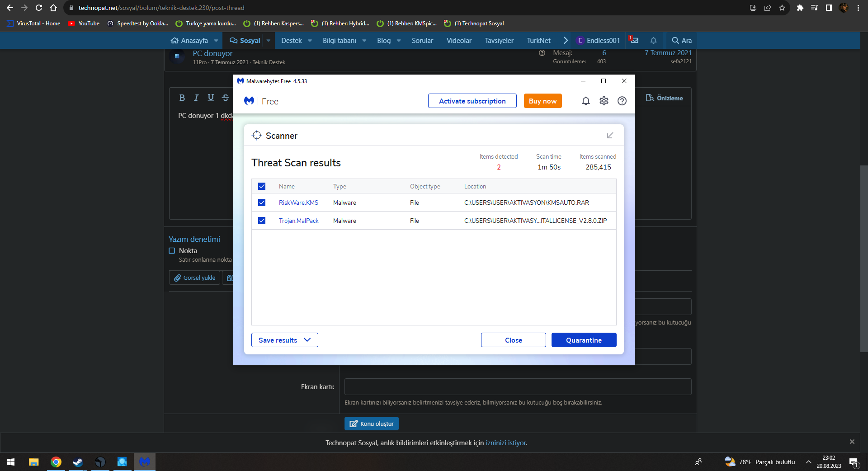Click the page vertical scrollbar

(863, 259)
